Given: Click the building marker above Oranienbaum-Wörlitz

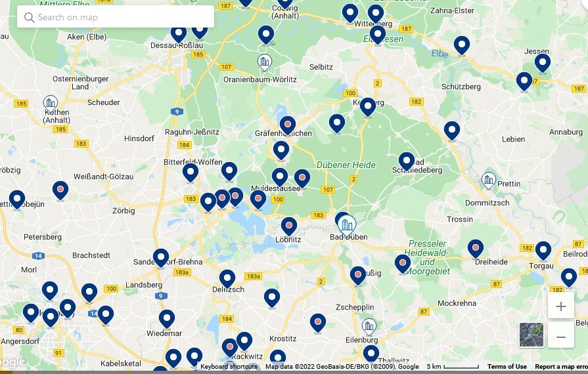Looking at the screenshot, I should (x=265, y=62).
